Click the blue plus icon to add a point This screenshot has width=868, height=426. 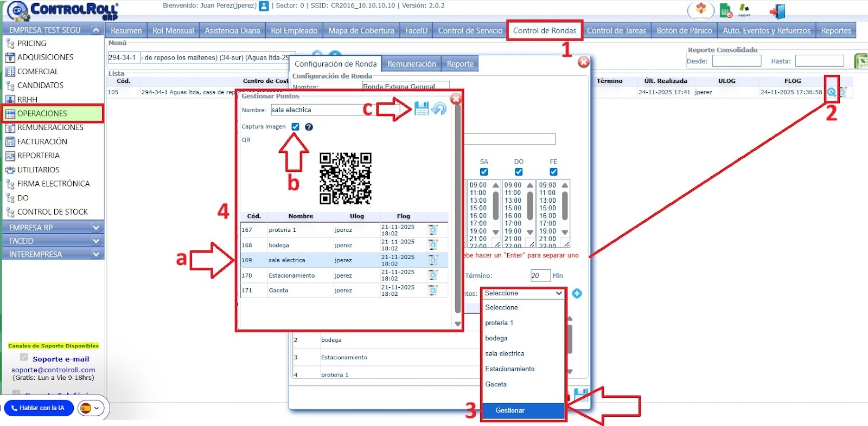(x=577, y=293)
